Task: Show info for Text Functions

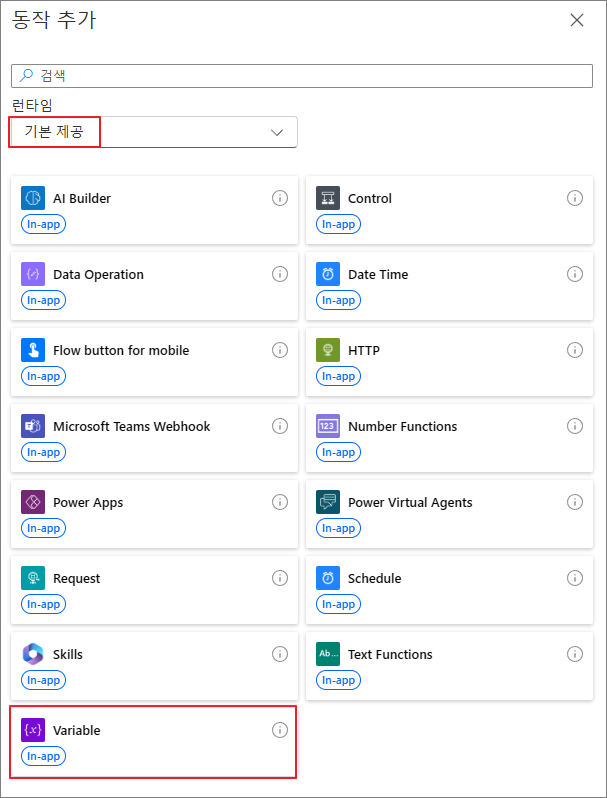Action: pyautogui.click(x=575, y=654)
